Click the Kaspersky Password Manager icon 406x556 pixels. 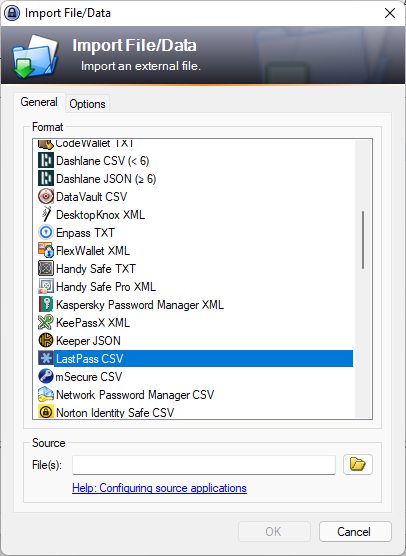click(46, 305)
